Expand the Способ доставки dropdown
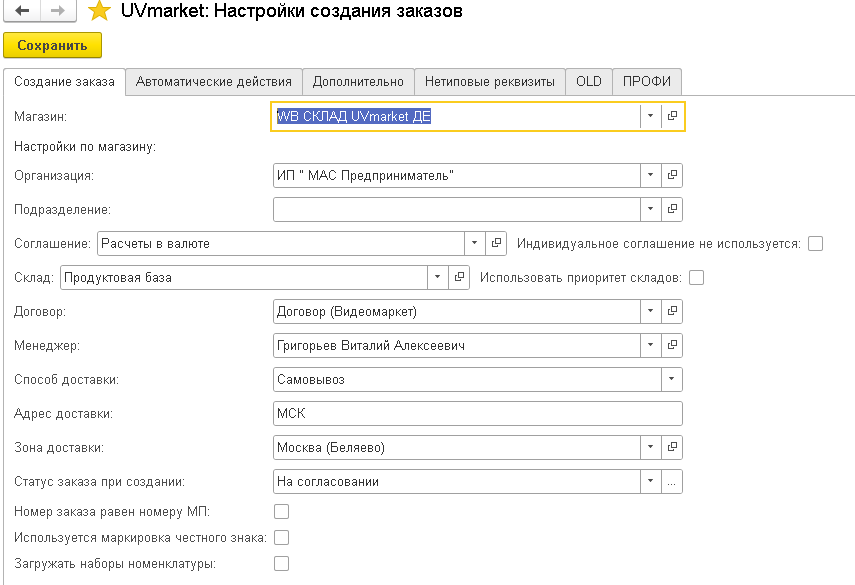Viewport: 855px width, 585px height. point(672,379)
